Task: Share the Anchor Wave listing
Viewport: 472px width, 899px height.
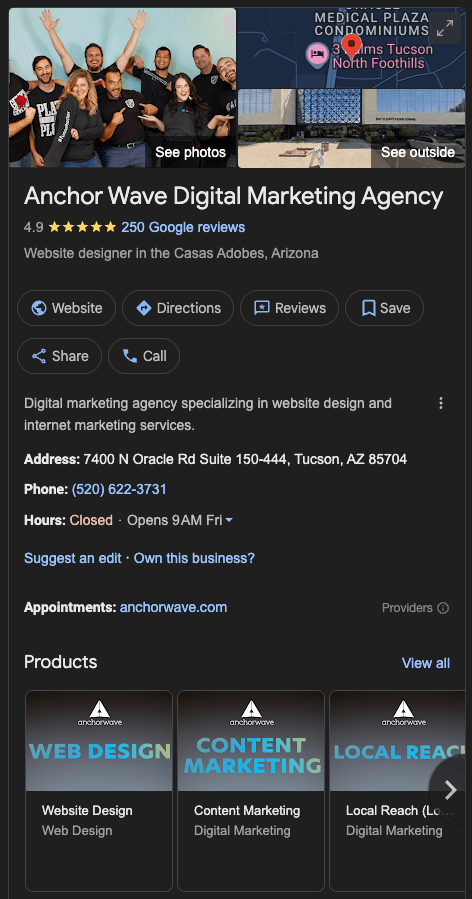Action: pyautogui.click(x=60, y=356)
